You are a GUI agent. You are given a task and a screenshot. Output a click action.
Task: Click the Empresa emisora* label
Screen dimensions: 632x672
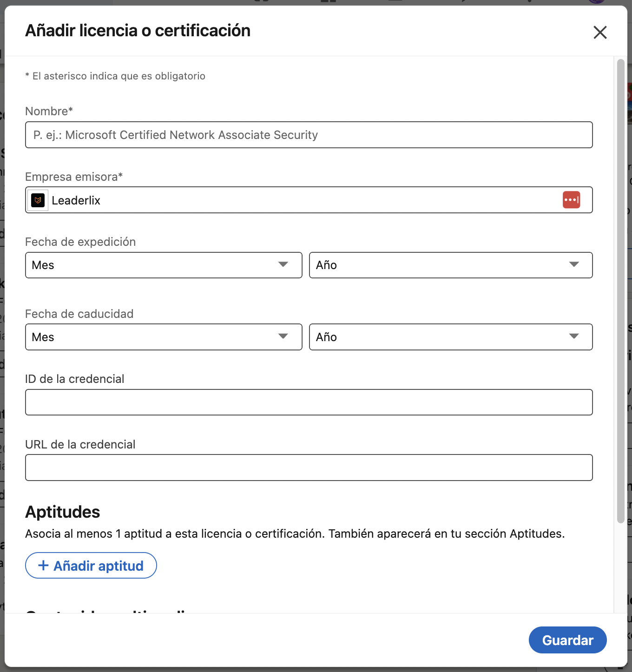pyautogui.click(x=74, y=177)
